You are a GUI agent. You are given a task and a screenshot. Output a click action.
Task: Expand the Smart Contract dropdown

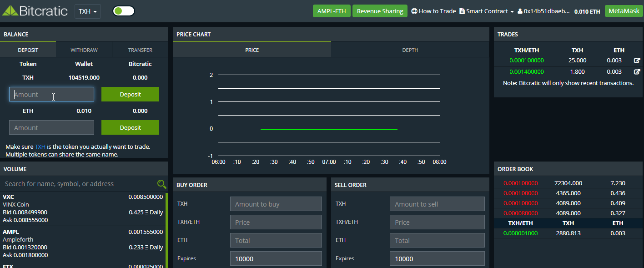[487, 11]
